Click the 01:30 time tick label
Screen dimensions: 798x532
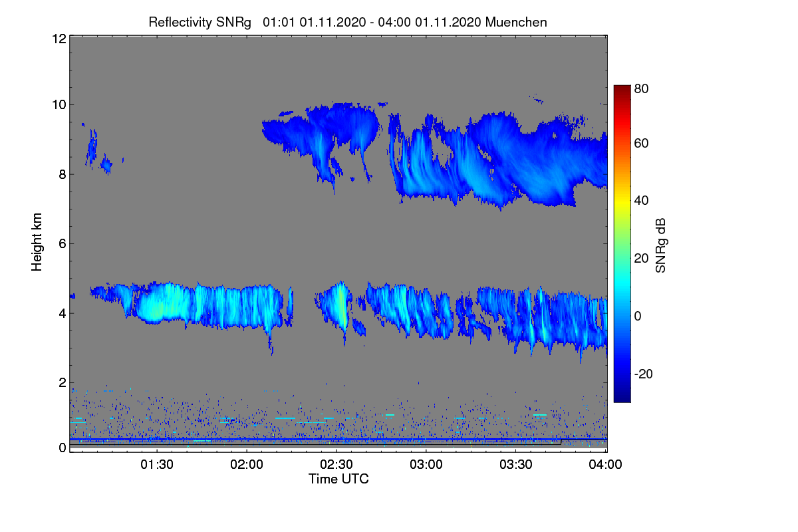(x=157, y=465)
